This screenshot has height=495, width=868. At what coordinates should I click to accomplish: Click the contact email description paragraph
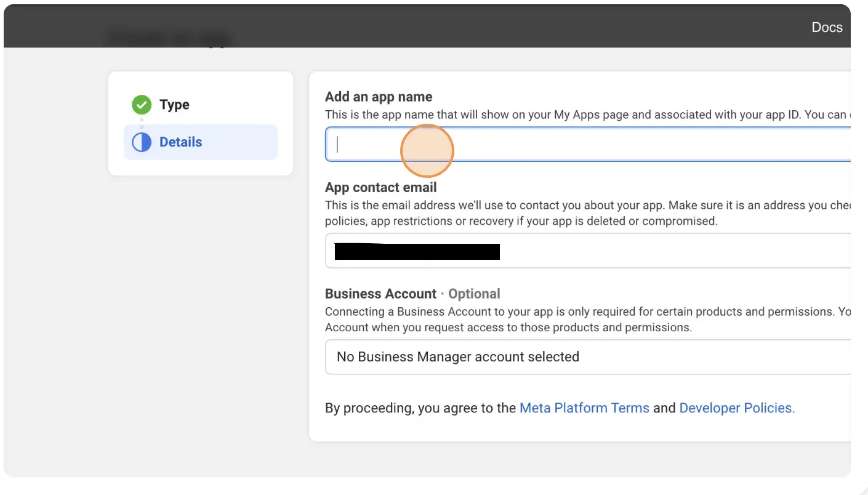coord(588,213)
